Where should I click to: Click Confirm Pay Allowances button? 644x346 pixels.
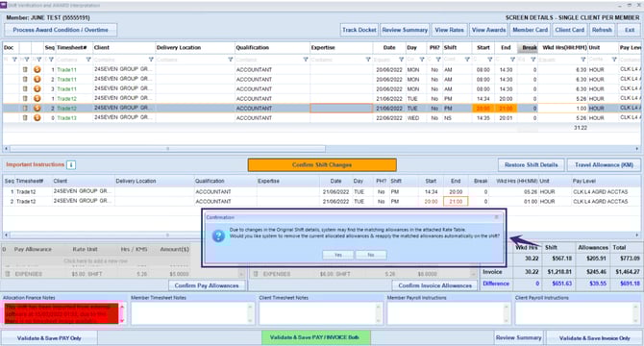coord(207,285)
